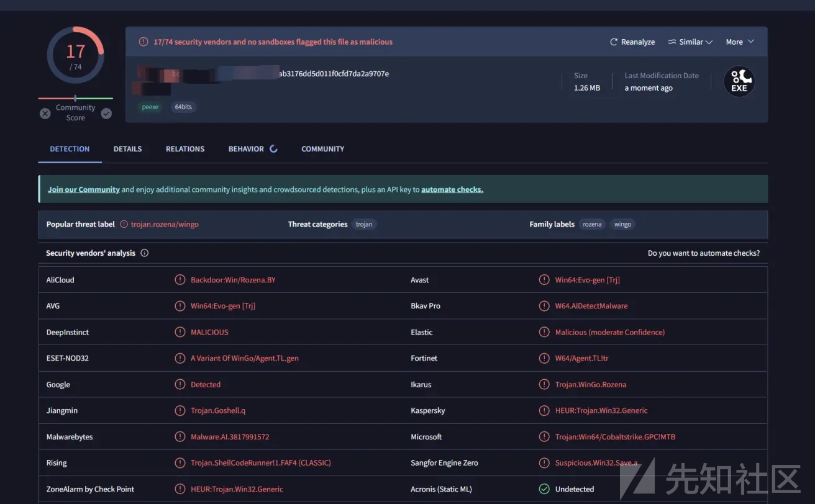Open the Join our Community link
Viewport: 815px width, 504px height.
(84, 189)
